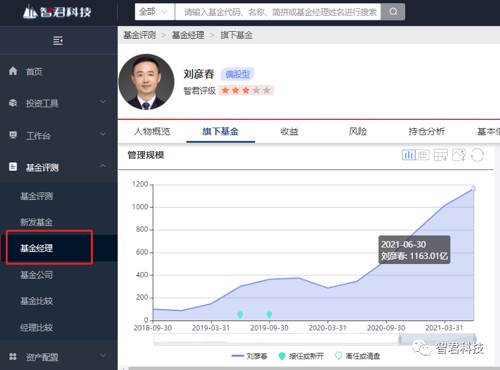
Task: Switch to table view icon
Action: 423,155
